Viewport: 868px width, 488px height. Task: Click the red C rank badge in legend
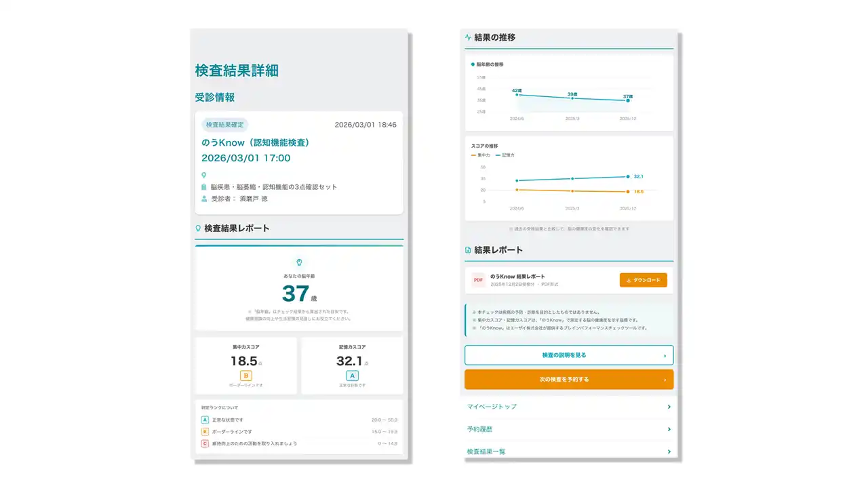205,443
